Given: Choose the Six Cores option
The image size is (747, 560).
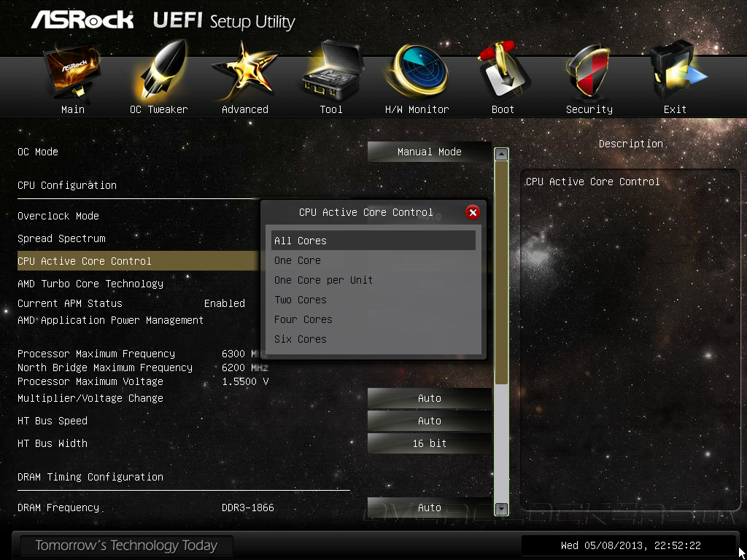Looking at the screenshot, I should 373,339.
